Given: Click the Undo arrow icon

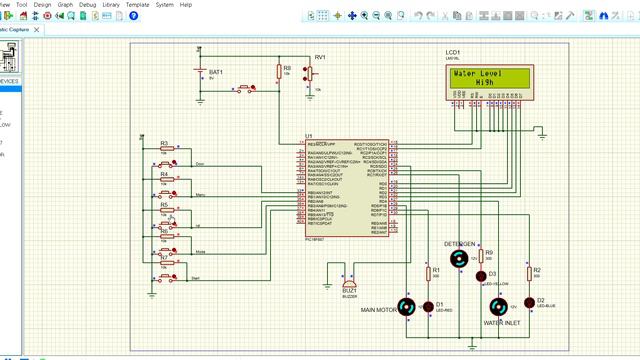Looking at the screenshot, I should (x=418, y=16).
